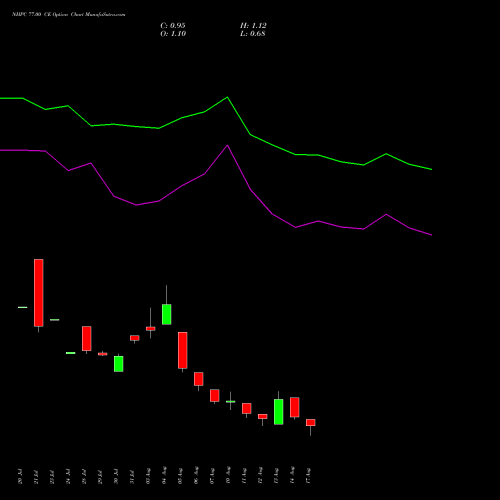Click the 20 Jul date axis label
This screenshot has height=500, width=500.
(x=20, y=477)
